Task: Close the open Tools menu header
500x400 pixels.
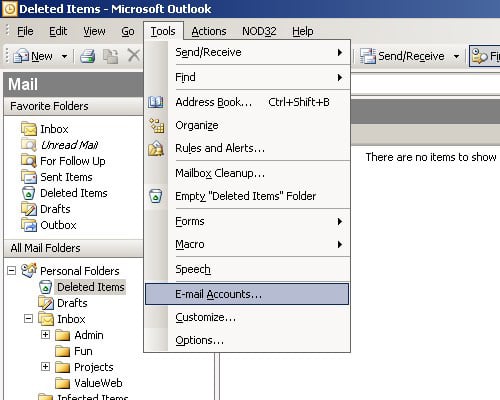Action: [163, 31]
